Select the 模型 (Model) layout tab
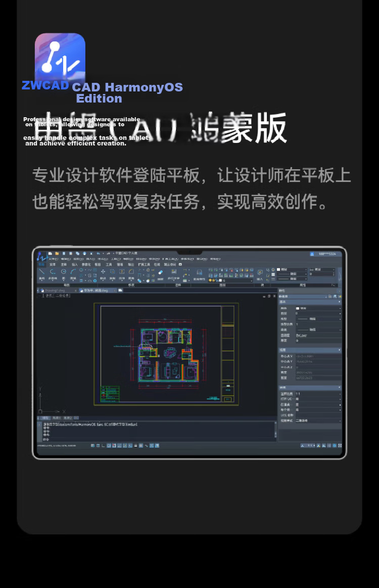Image resolution: width=379 pixels, height=588 pixels. click(x=45, y=417)
